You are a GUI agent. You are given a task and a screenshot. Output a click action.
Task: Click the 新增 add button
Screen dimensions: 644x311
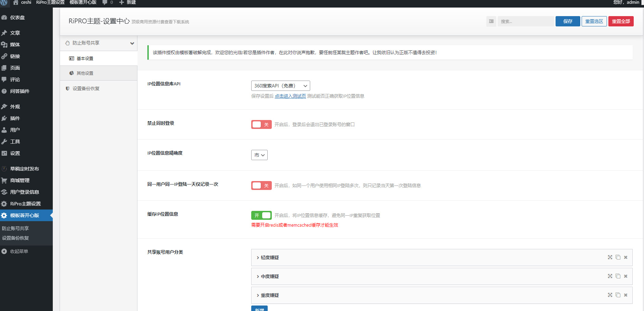(259, 308)
